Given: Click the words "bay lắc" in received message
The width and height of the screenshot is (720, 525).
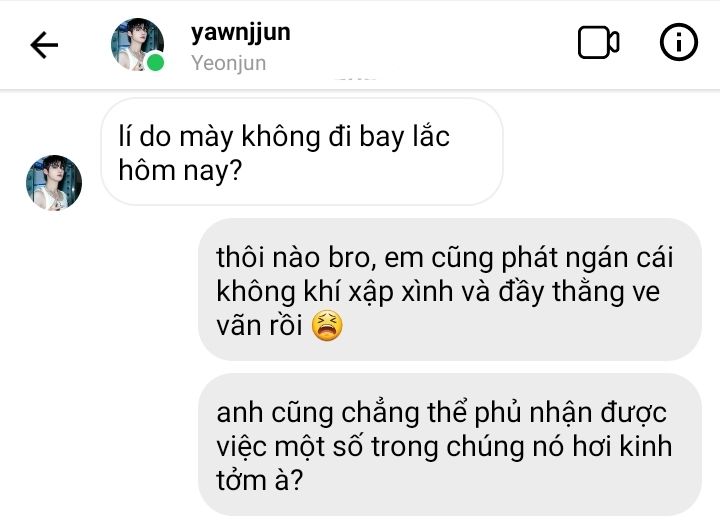Looking at the screenshot, I should click(404, 137).
